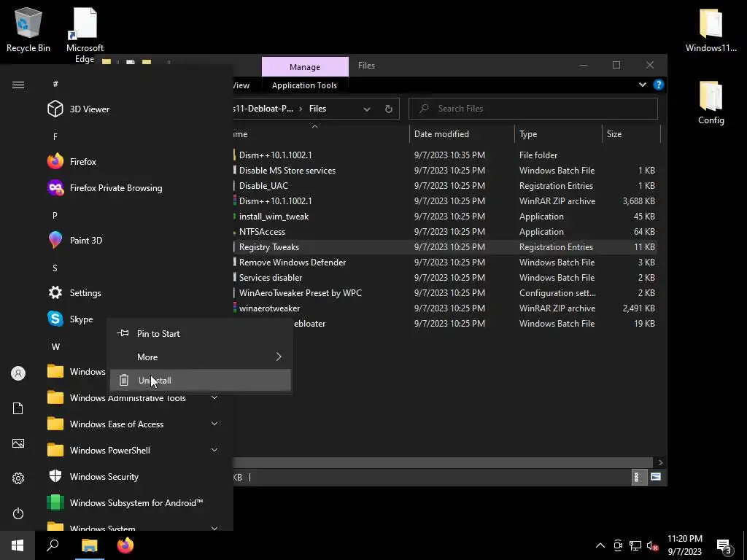Open taskbar Search magnifier
Viewport: 747px width, 560px height.
pos(53,545)
